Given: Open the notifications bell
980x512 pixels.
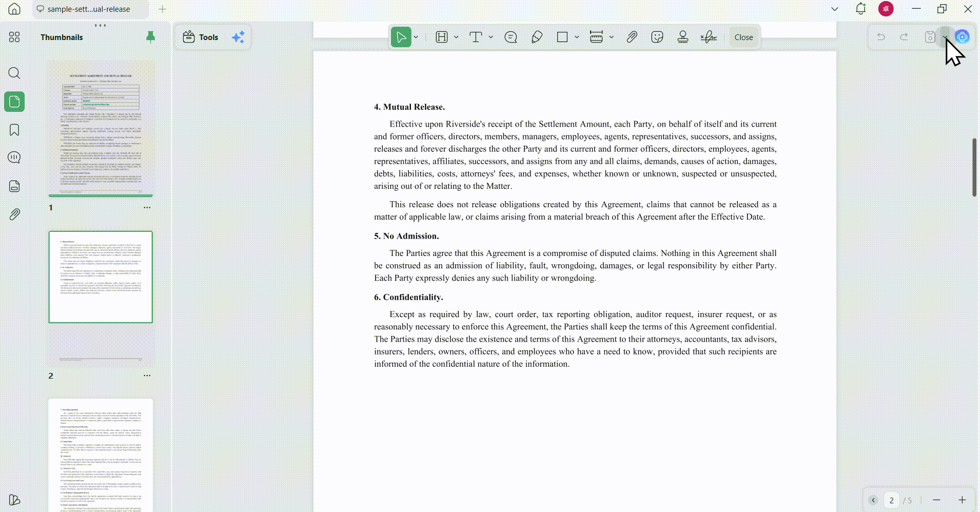Looking at the screenshot, I should coord(861,9).
